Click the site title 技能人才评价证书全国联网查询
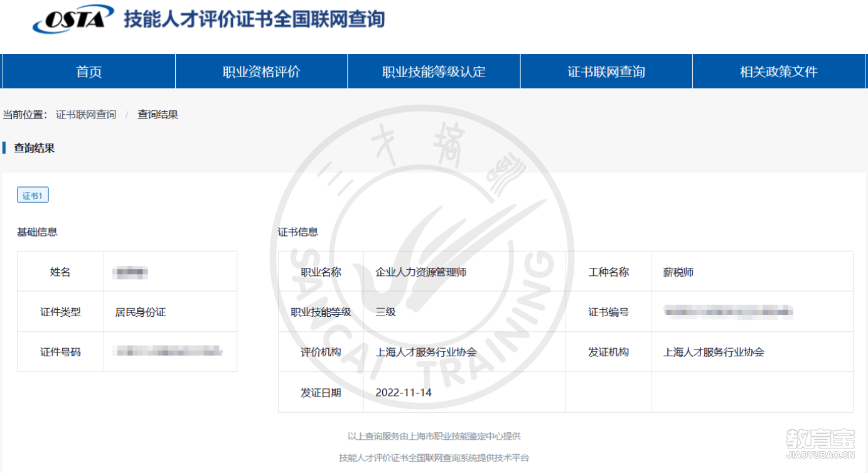Image resolution: width=868 pixels, height=473 pixels. coord(254,19)
